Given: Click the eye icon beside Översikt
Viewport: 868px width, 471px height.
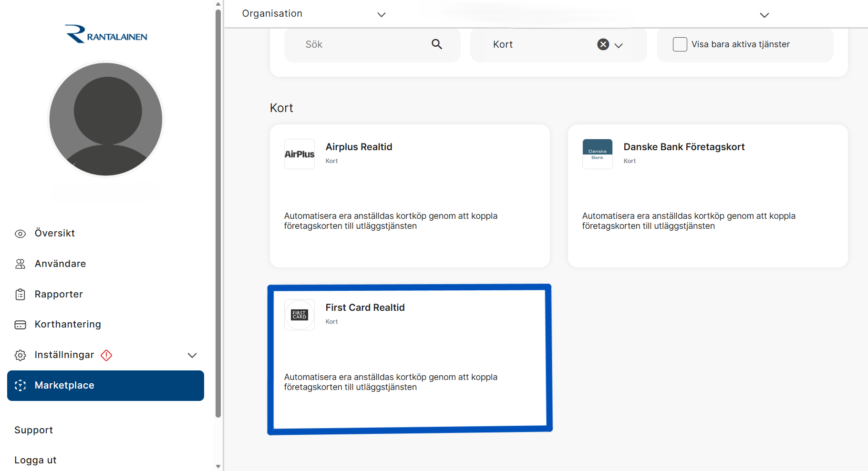Looking at the screenshot, I should pyautogui.click(x=20, y=234).
